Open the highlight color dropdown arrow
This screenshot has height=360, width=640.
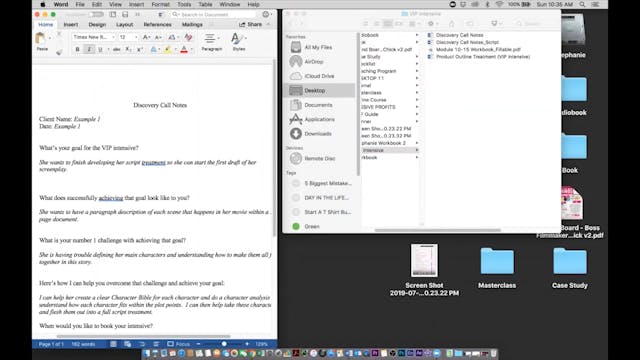click(x=176, y=49)
